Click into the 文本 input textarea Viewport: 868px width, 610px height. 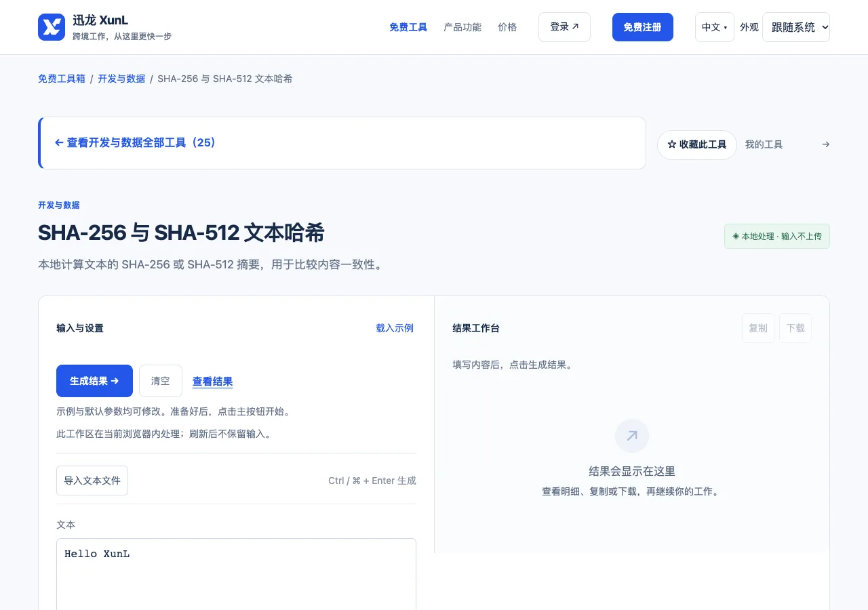(x=236, y=574)
